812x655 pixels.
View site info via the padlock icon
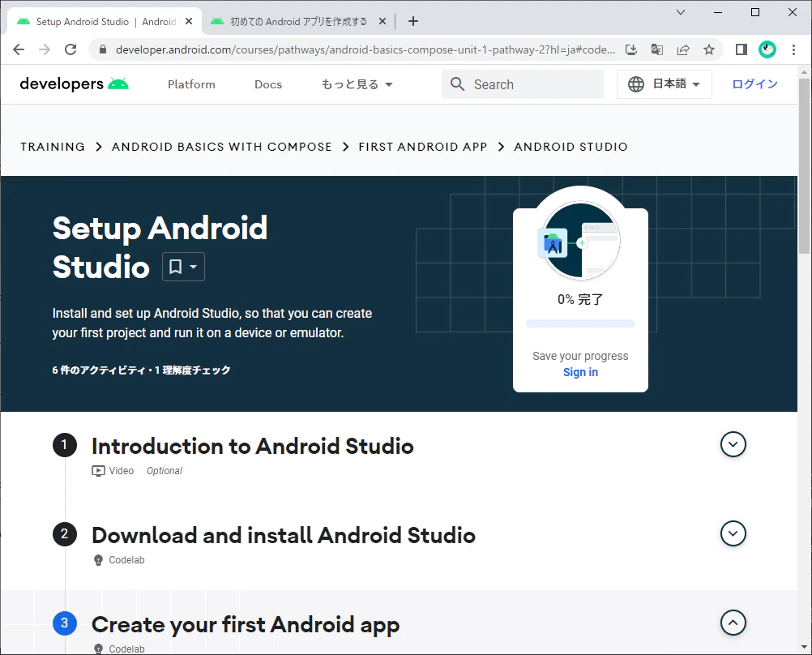[x=103, y=49]
